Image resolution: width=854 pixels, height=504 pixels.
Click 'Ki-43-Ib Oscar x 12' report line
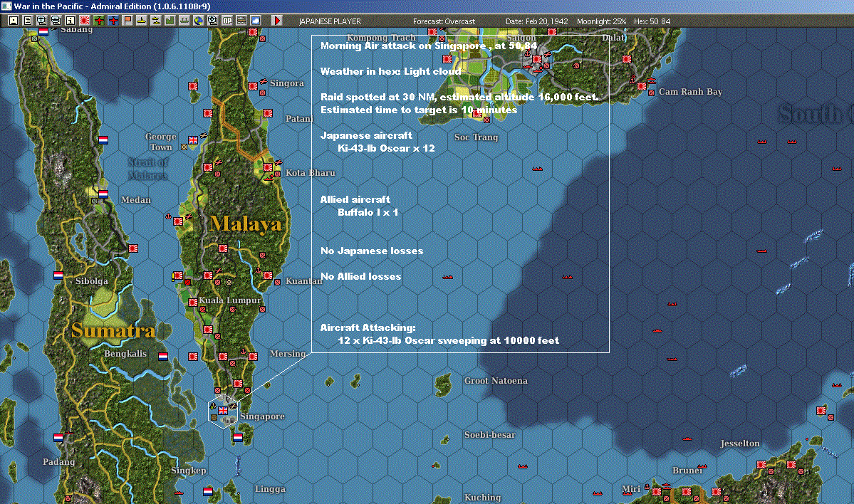coord(386,148)
